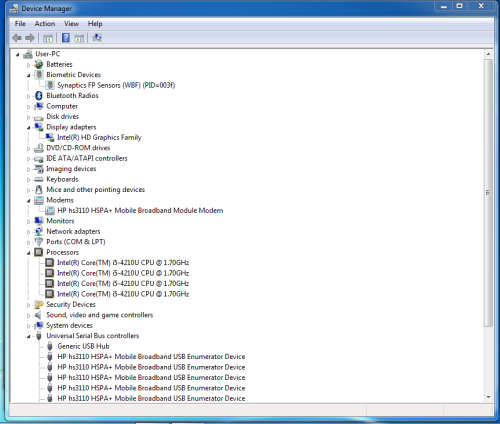Expand the Bluetooth Radios node
This screenshot has height=424, width=500.
point(29,96)
